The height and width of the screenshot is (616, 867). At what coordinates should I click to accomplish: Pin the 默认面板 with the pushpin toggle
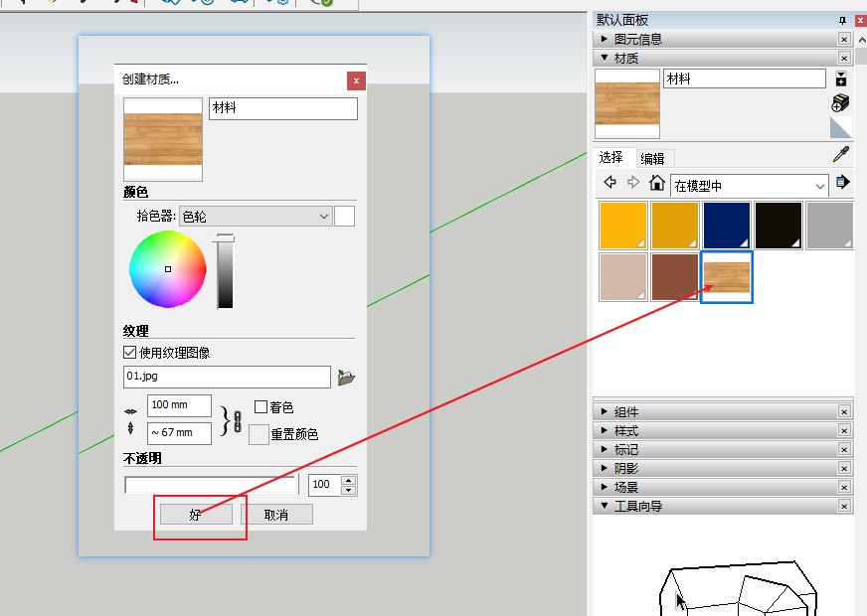click(842, 20)
